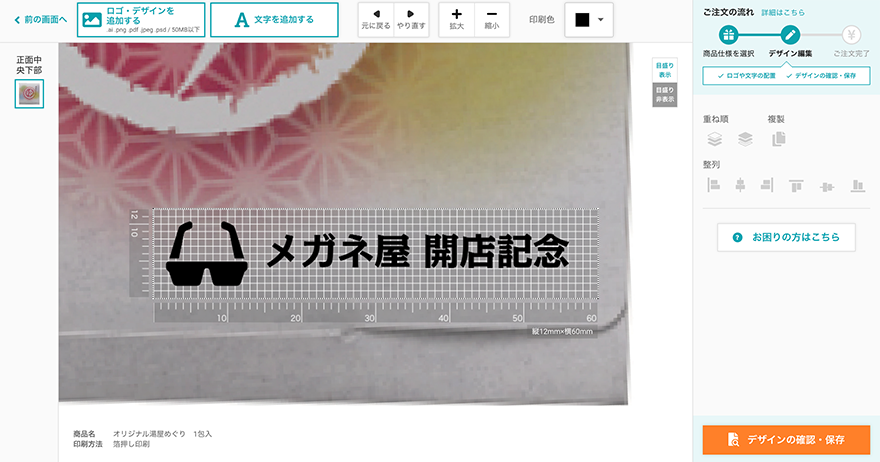The width and height of the screenshot is (880, 462).
Task: Click the redo (やり直す) button
Action: (x=411, y=19)
